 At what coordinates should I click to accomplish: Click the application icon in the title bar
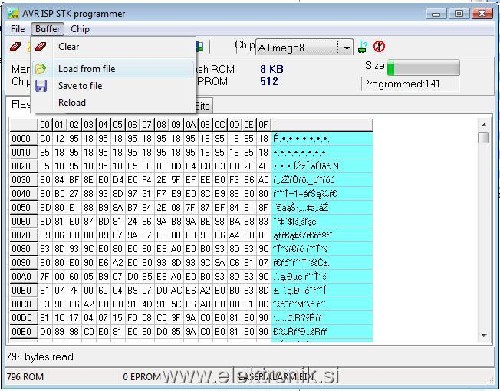[x=13, y=13]
